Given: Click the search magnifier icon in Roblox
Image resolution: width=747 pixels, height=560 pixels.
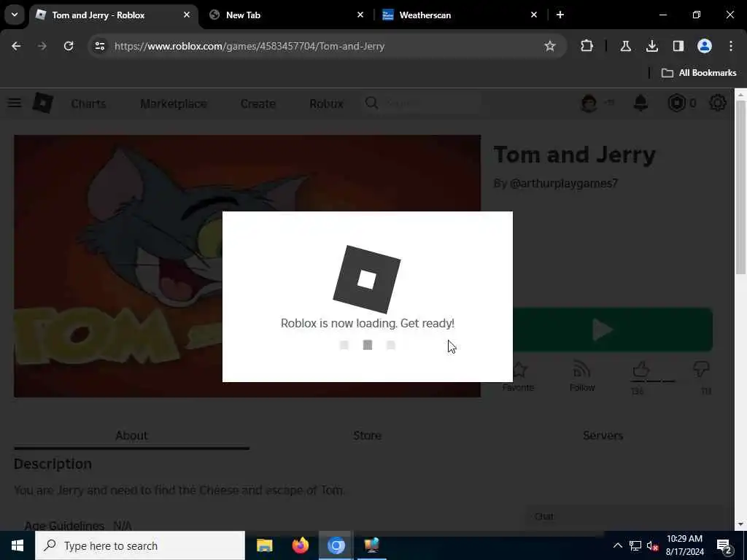Looking at the screenshot, I should 371,103.
